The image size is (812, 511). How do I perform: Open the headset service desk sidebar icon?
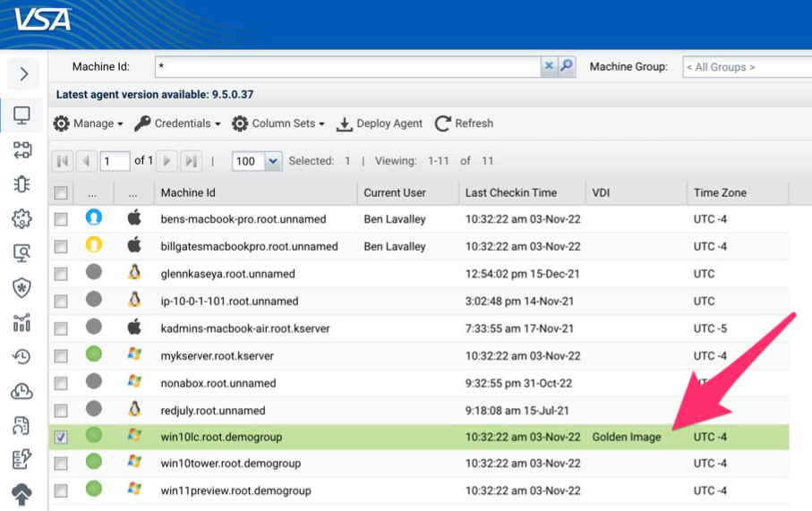coord(21,425)
